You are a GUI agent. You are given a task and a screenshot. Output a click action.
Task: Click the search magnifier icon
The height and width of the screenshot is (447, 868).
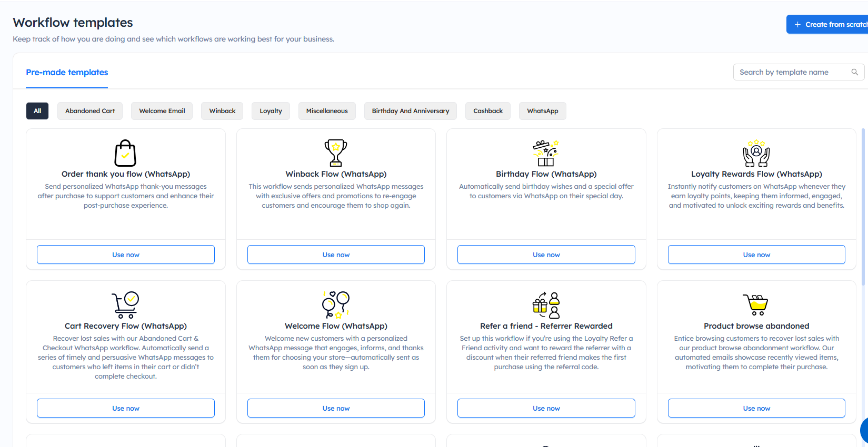pyautogui.click(x=854, y=72)
